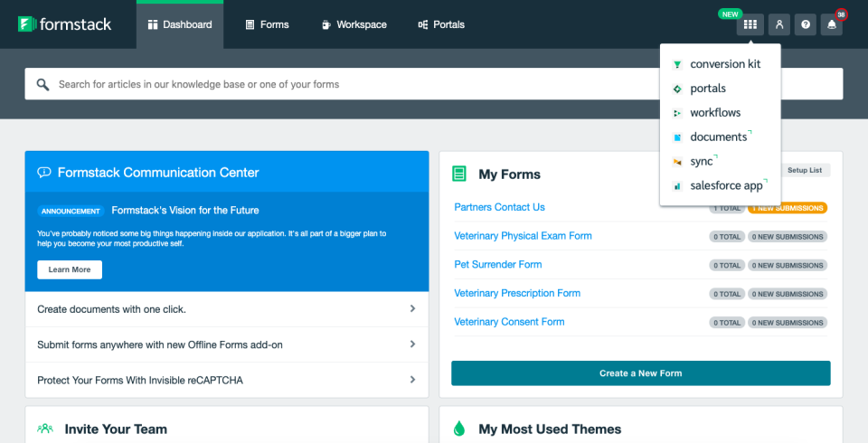Image resolution: width=868 pixels, height=443 pixels.
Task: Open the user account icon
Action: [778, 24]
